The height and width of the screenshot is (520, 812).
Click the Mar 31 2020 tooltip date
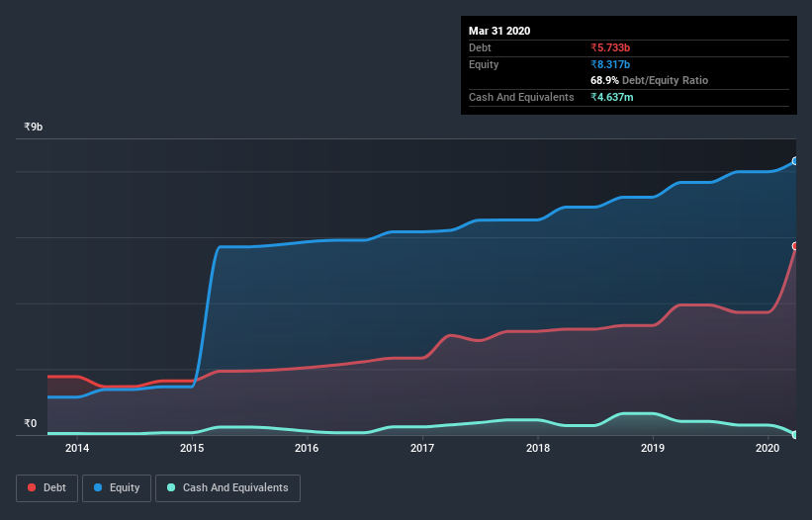[499, 31]
